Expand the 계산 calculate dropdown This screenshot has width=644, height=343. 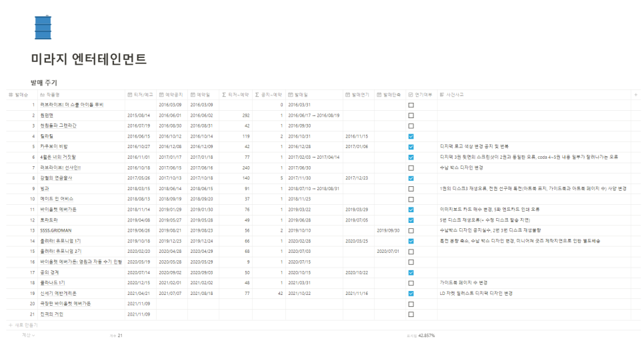(x=29, y=335)
